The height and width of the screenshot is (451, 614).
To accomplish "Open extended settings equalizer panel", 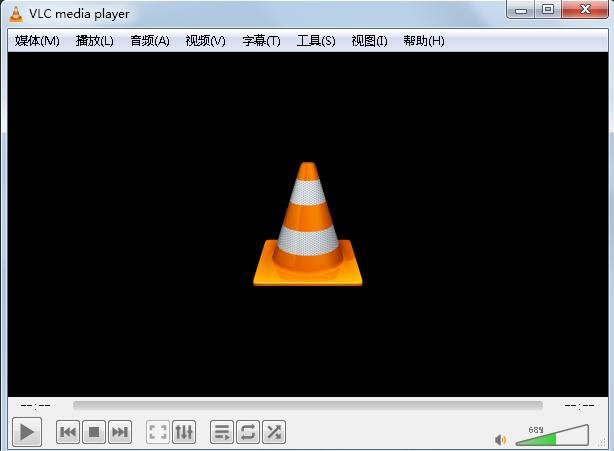I will [x=184, y=432].
